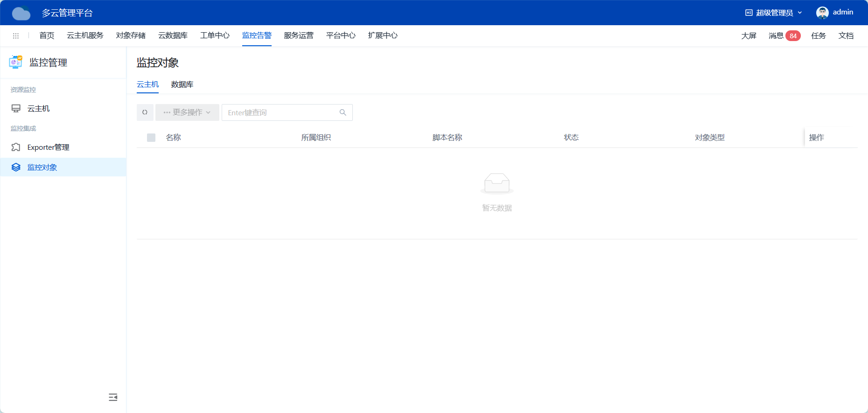Focus the Enter键查询 search field

tap(280, 112)
